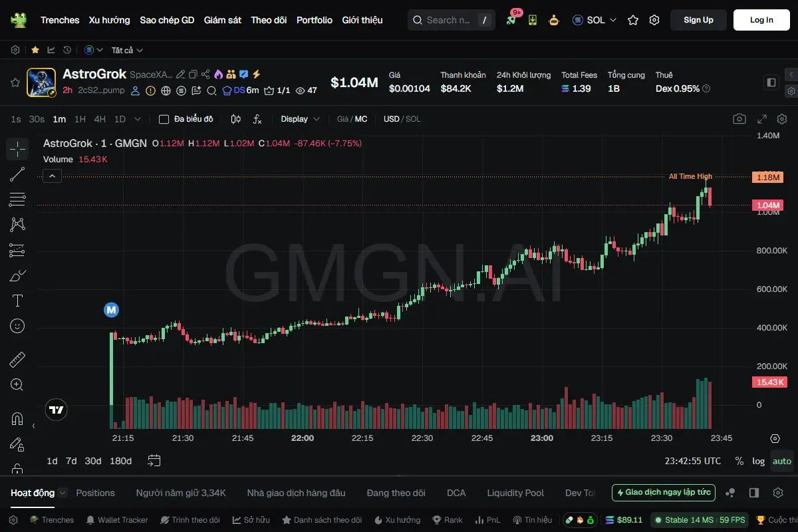Switch chart currency to SOL
The width and height of the screenshot is (798, 532).
click(x=413, y=119)
